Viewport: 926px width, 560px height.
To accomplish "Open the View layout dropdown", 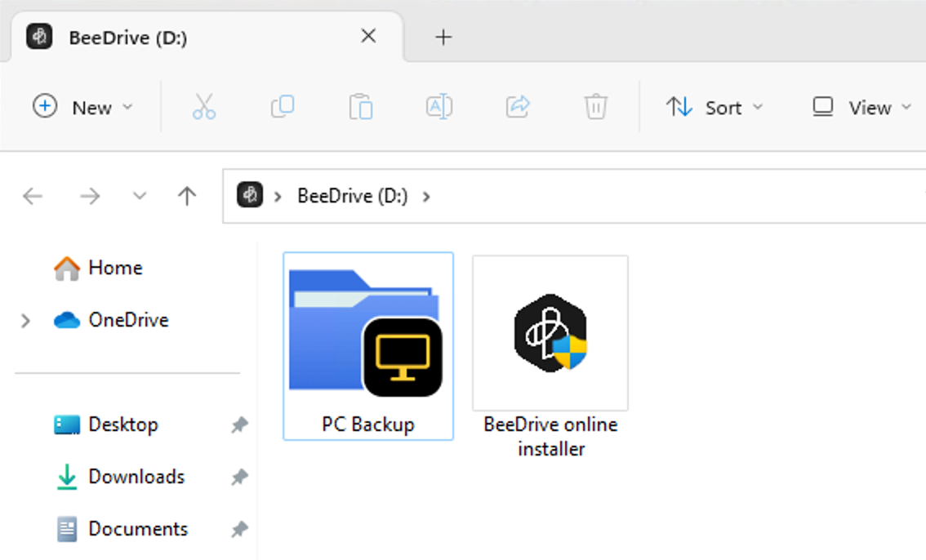I will [x=862, y=108].
